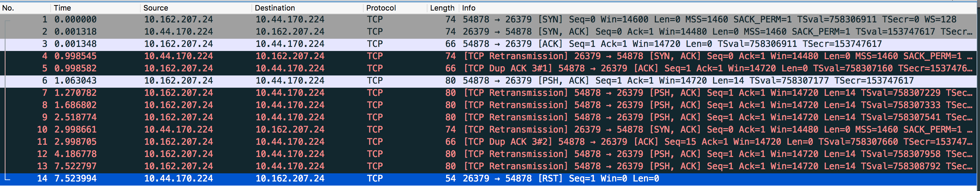Select packet 9 at time 2.518774

490,117
